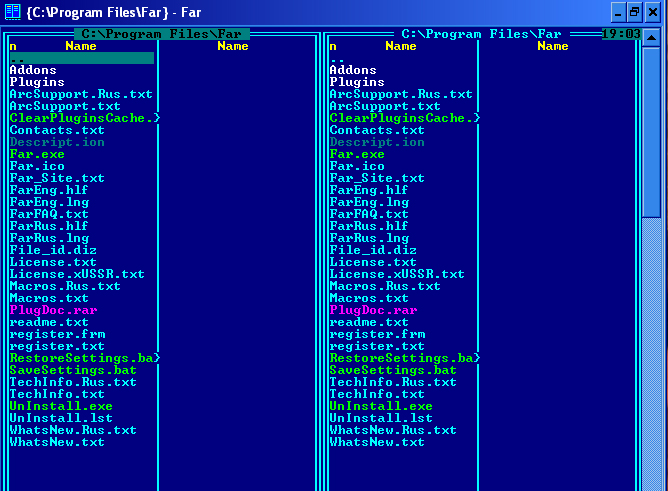668x491 pixels.
Task: Select Far.exe in the left panel
Action: tap(37, 154)
